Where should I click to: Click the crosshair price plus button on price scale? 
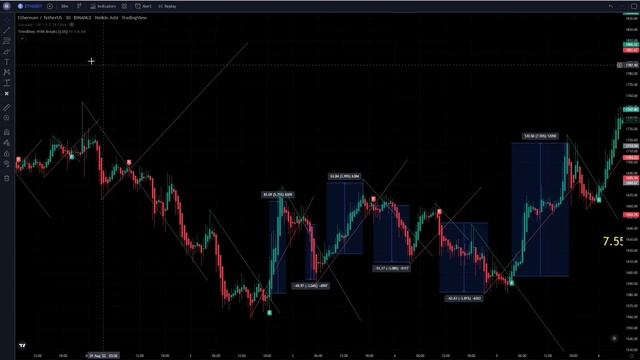[620, 65]
